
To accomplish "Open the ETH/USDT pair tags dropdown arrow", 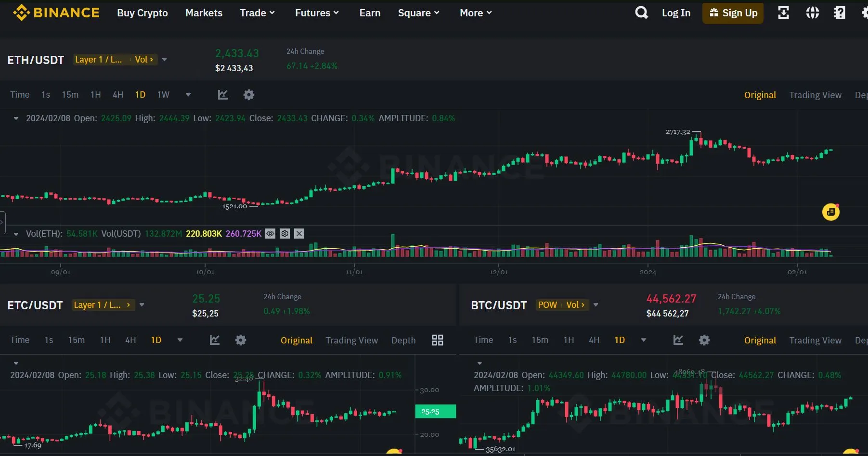I will (x=165, y=60).
